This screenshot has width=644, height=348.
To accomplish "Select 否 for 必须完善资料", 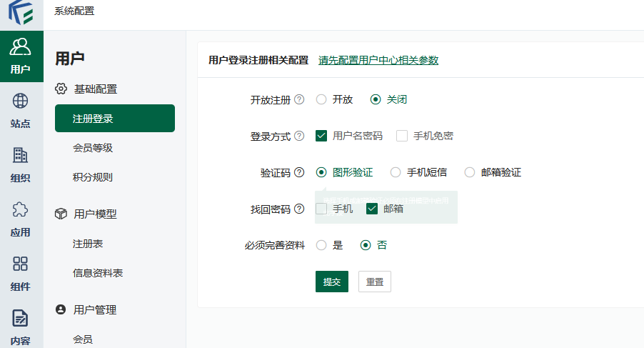I will pyautogui.click(x=366, y=245).
